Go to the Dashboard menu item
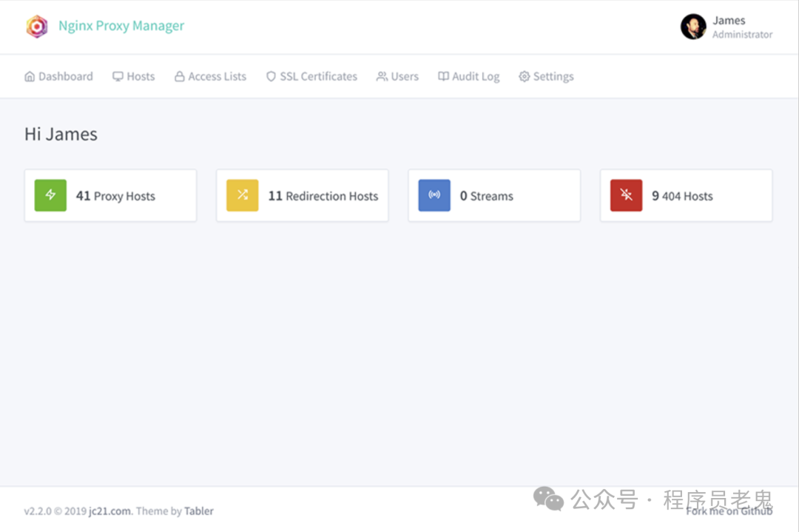The height and width of the screenshot is (532, 799). pyautogui.click(x=58, y=76)
